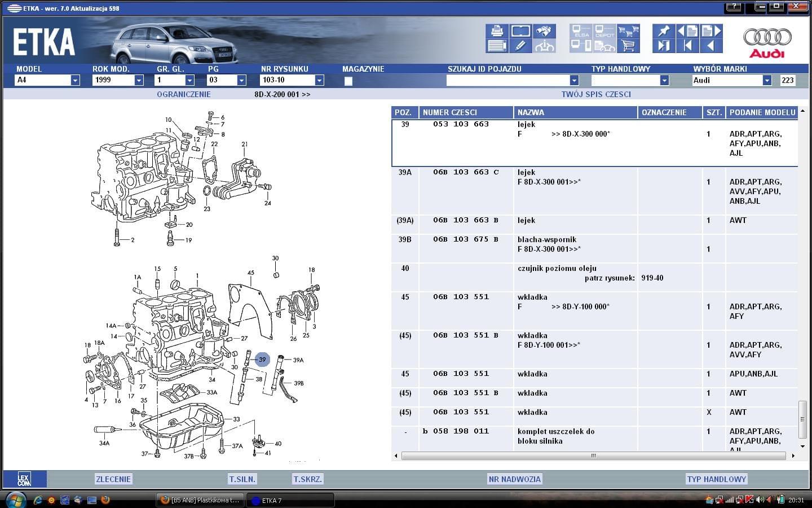Click the ELSA link icon
The height and width of the screenshot is (508, 812).
[581, 31]
